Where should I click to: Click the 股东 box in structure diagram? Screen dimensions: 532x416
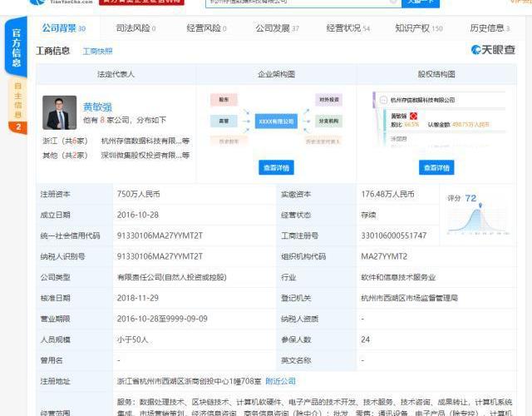point(224,100)
